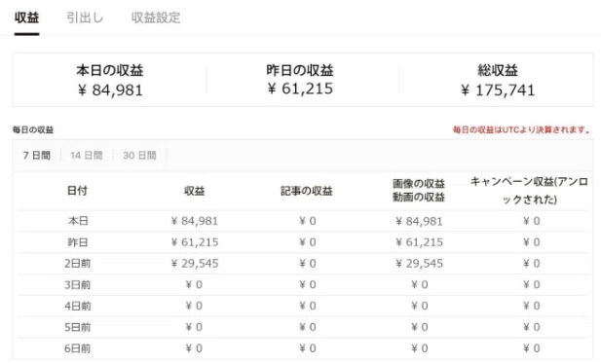This screenshot has height=364, width=601.
Task: Click 2日前 row image/video revenue ¥ 29,545
Action: (419, 264)
